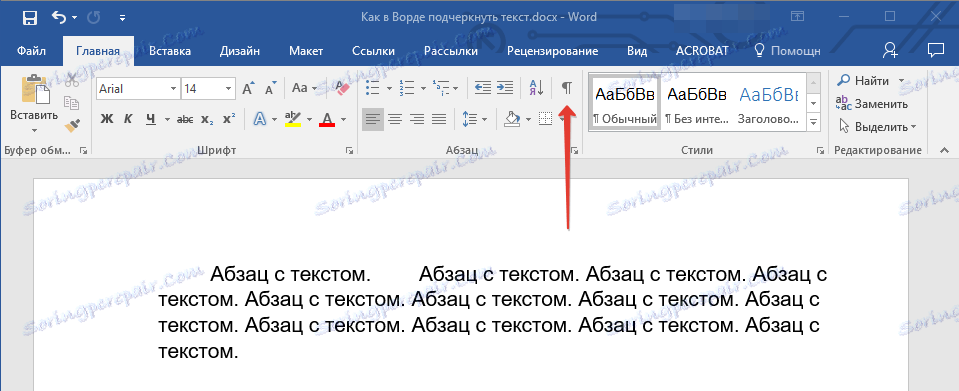The width and height of the screenshot is (959, 391).
Task: Switch to the Макет tab
Action: point(306,51)
